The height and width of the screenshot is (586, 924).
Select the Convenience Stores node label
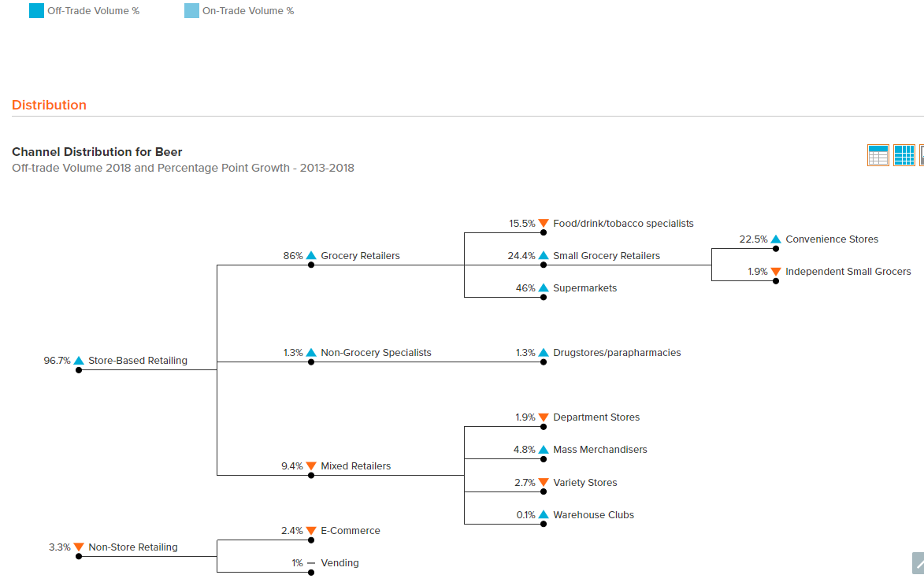pyautogui.click(x=832, y=239)
